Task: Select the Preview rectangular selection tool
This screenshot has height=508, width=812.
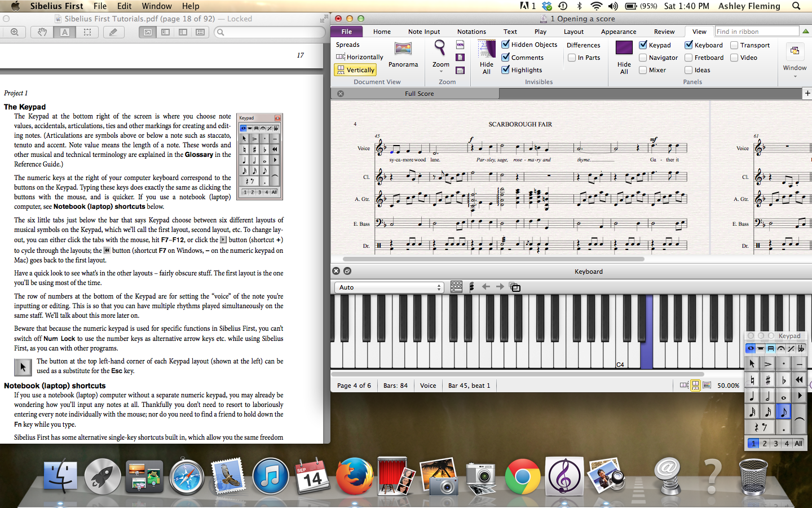Action: (x=87, y=32)
